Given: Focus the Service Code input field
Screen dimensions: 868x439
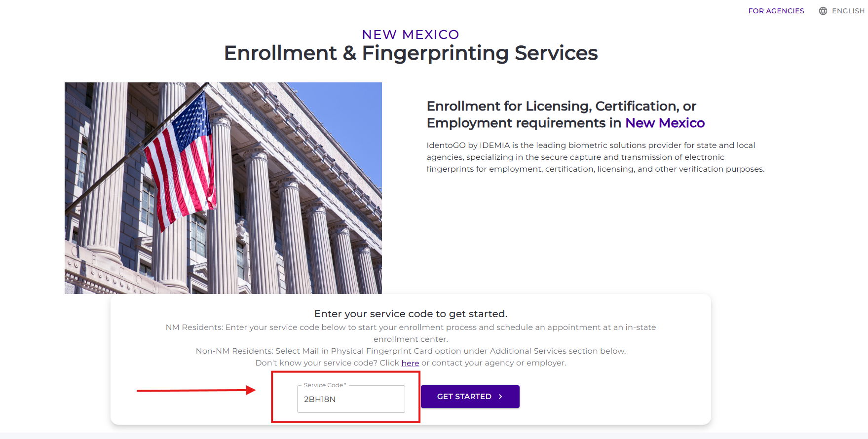Looking at the screenshot, I should pos(351,399).
